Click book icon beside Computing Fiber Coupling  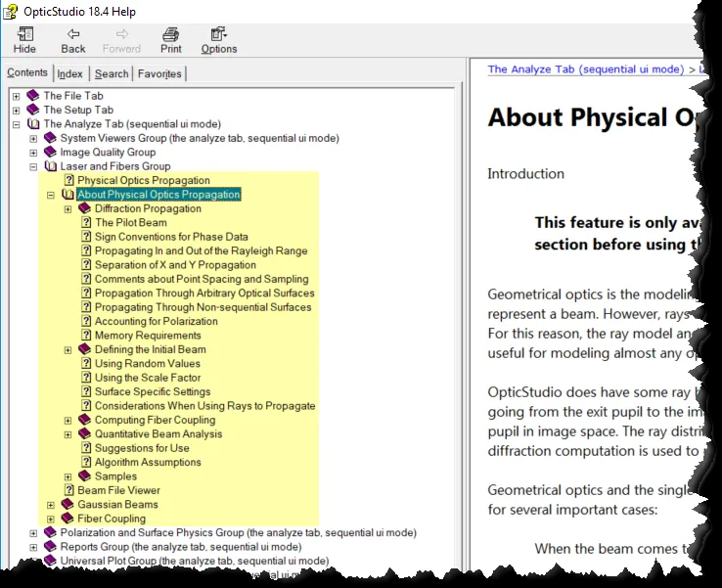point(85,420)
